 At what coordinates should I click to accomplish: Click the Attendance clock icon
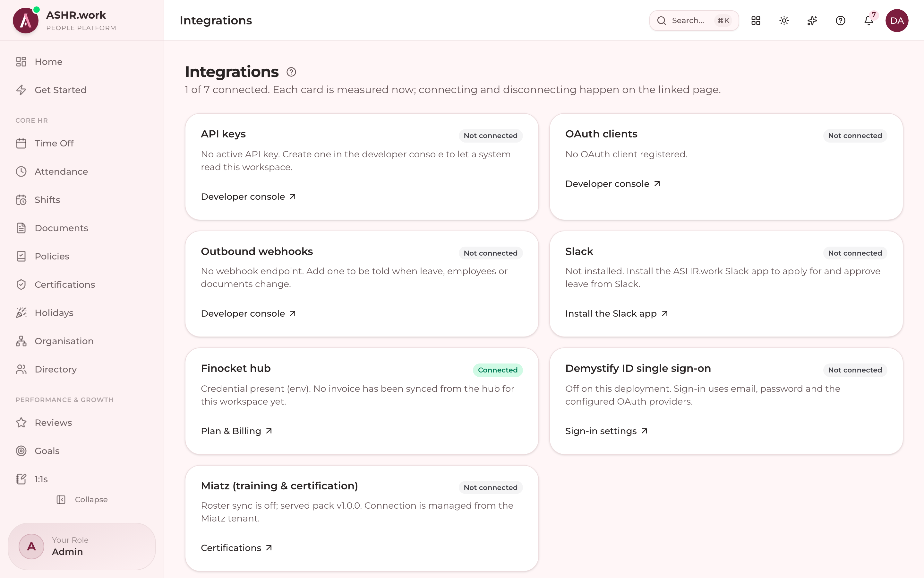tap(21, 172)
